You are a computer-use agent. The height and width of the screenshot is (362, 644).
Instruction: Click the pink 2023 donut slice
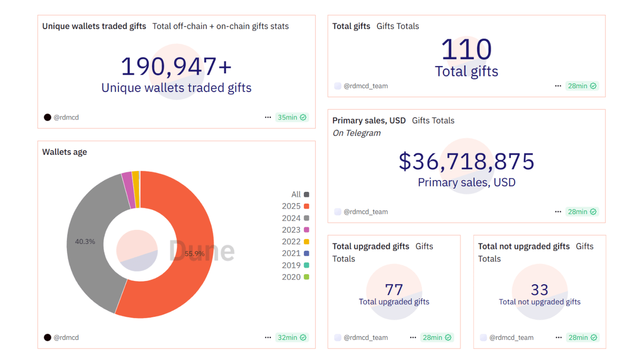(128, 191)
